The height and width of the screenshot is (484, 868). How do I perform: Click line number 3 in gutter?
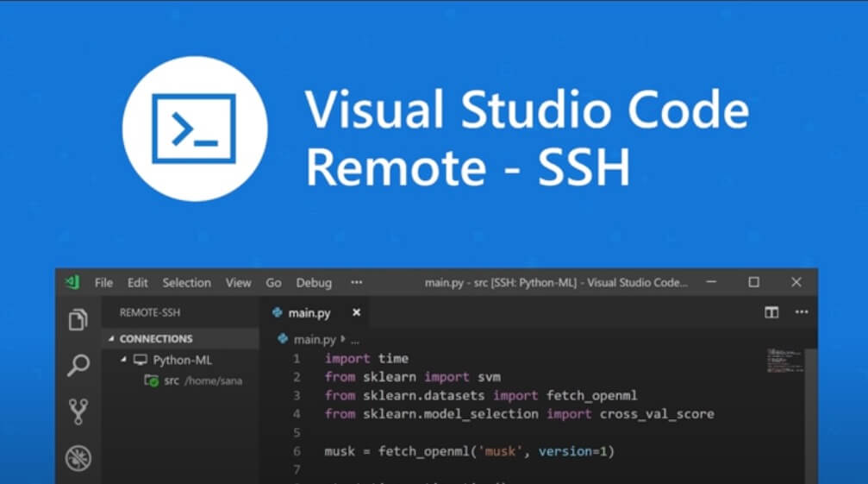297,395
